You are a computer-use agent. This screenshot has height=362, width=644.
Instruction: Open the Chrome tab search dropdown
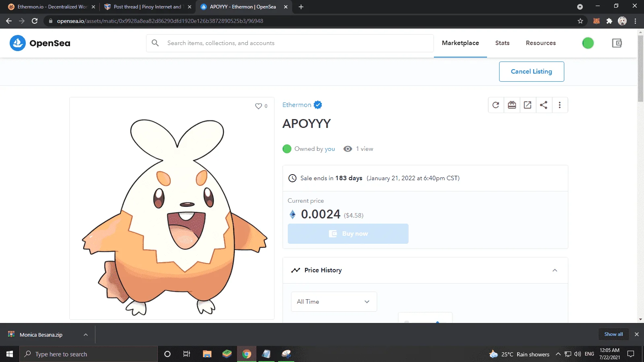pos(580,7)
